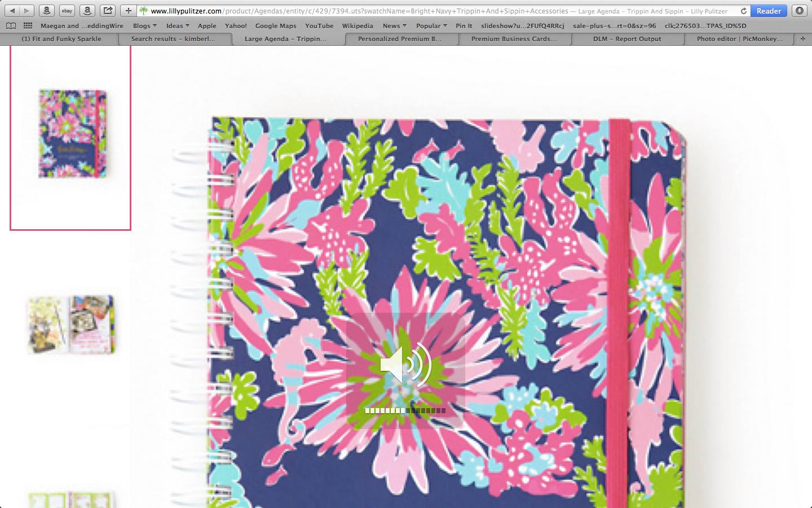Open the Reading List book icon
The image size is (812, 508).
[x=11, y=26]
